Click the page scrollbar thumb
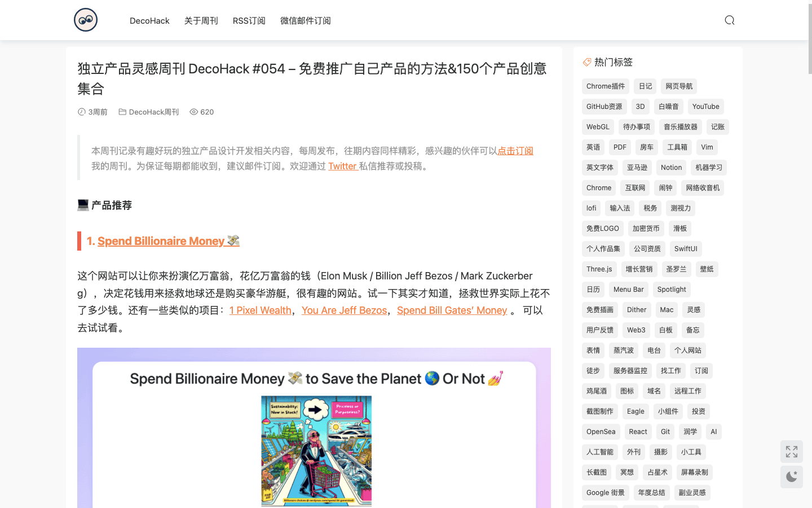This screenshot has width=812, height=508. point(810,40)
